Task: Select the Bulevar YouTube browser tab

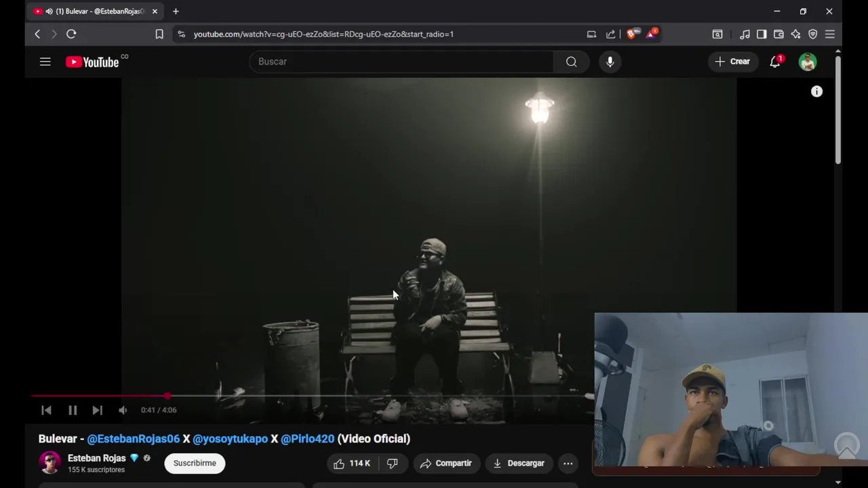Action: pyautogui.click(x=95, y=12)
